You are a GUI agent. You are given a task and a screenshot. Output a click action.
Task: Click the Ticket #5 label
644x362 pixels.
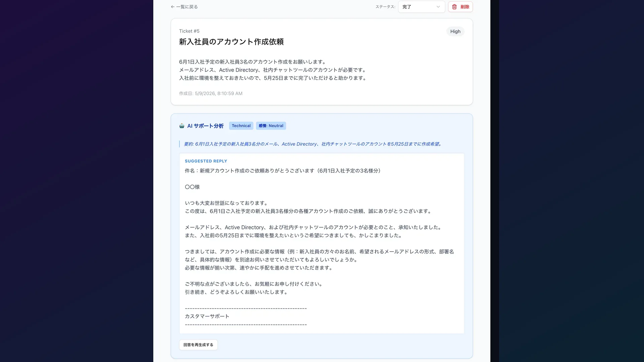point(189,31)
